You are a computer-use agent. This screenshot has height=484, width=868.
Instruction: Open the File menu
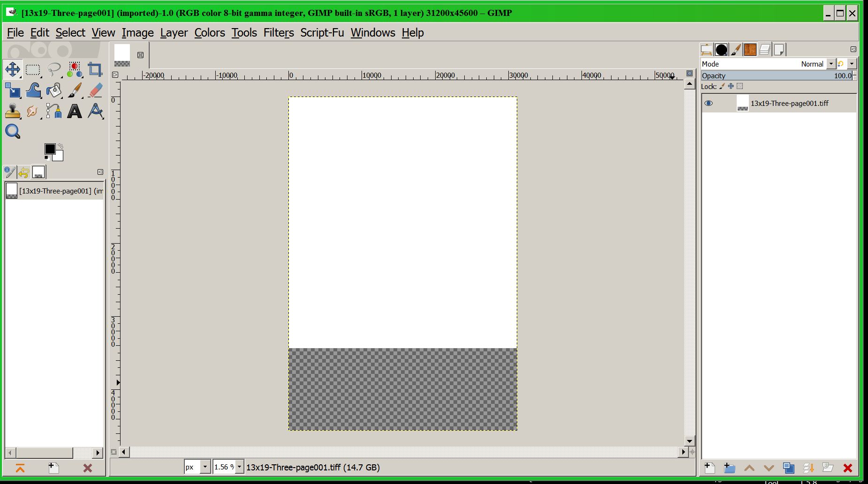[x=15, y=32]
